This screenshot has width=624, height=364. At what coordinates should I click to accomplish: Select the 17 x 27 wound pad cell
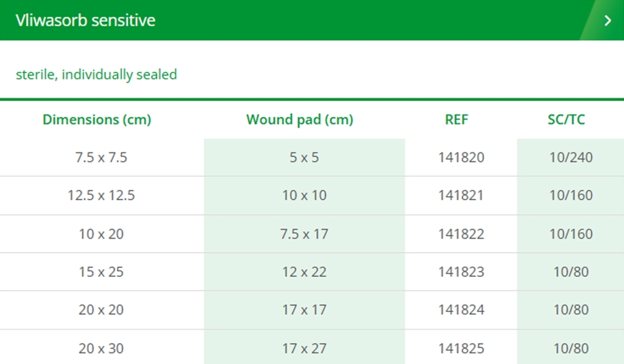(304, 349)
